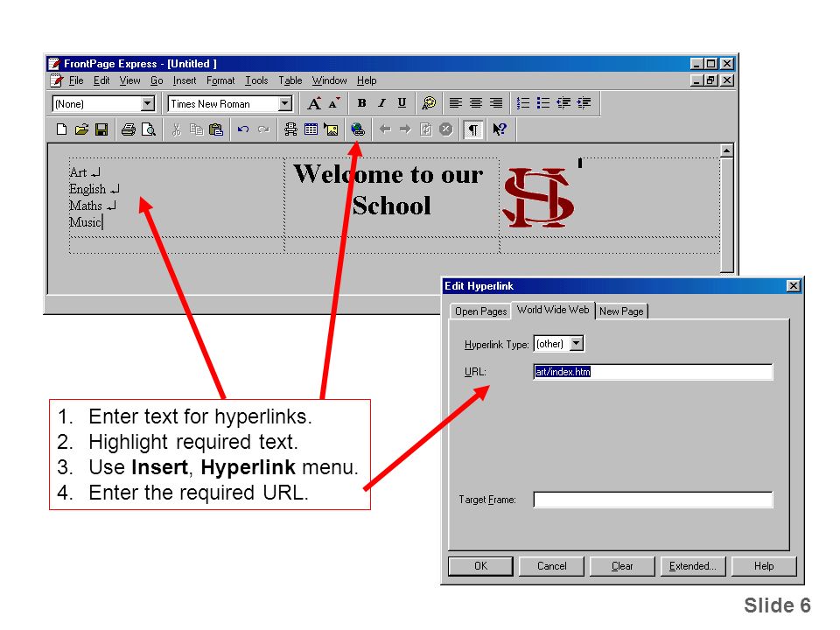840x630 pixels.
Task: Click the school logo image in the page
Action: [538, 198]
